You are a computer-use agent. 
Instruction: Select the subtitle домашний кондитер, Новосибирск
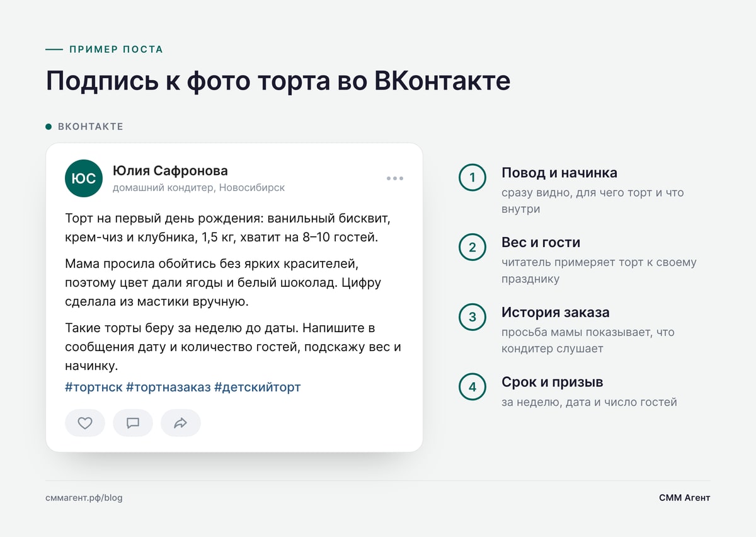click(x=199, y=188)
